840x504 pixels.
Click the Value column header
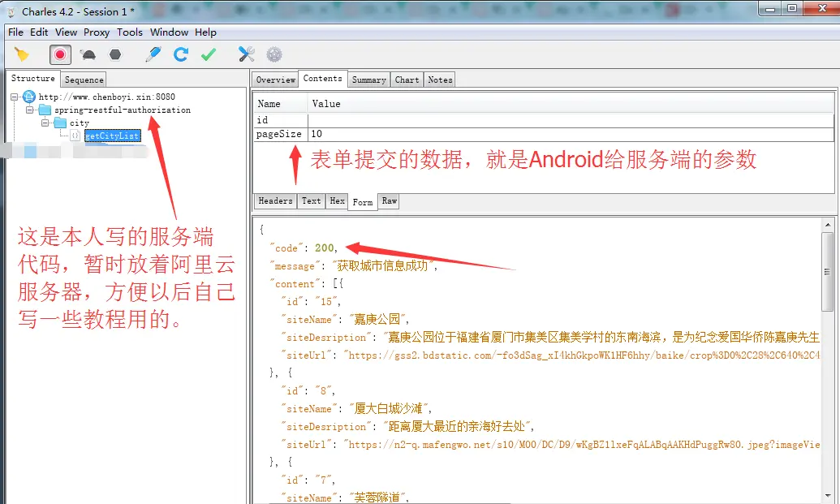tap(571, 104)
